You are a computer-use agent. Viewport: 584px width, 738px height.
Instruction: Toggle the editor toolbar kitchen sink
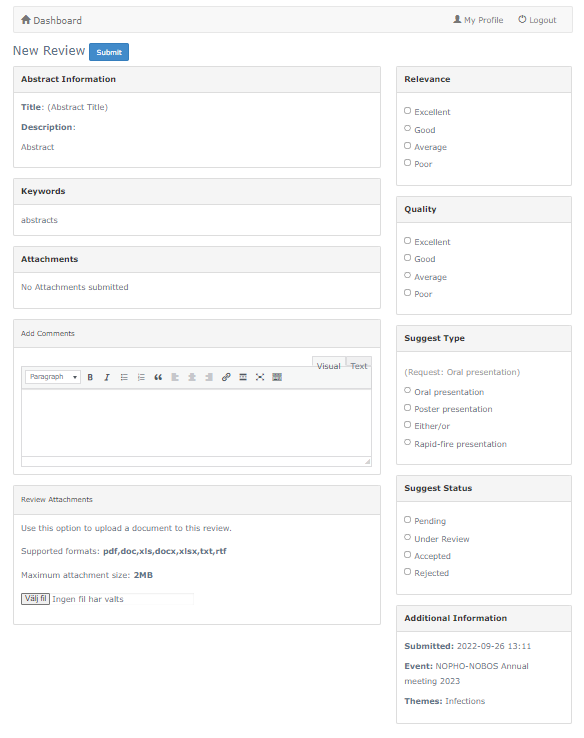277,377
